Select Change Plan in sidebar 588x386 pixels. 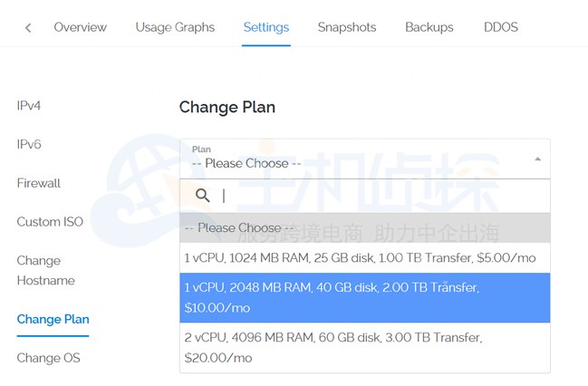(53, 319)
